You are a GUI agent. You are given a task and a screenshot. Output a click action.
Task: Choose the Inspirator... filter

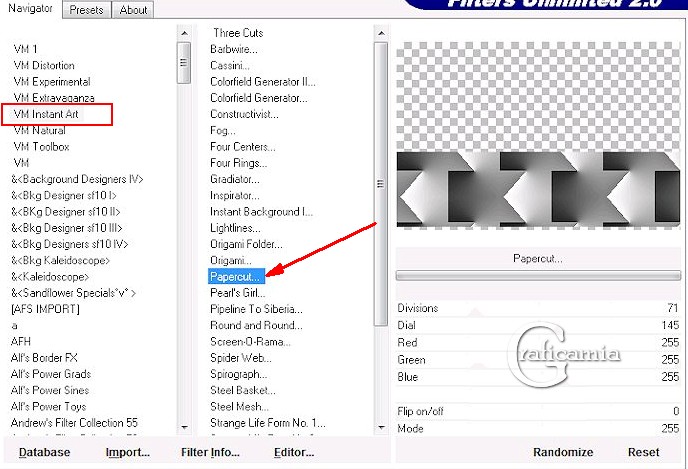[x=235, y=195]
